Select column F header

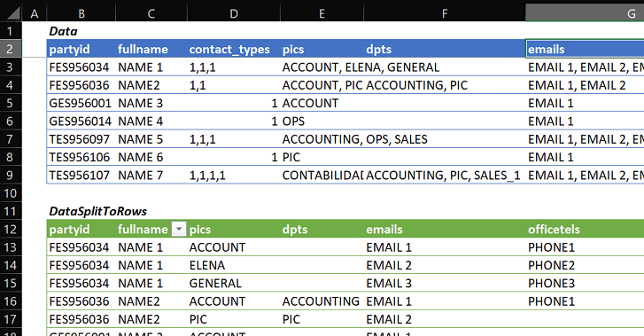pyautogui.click(x=445, y=13)
